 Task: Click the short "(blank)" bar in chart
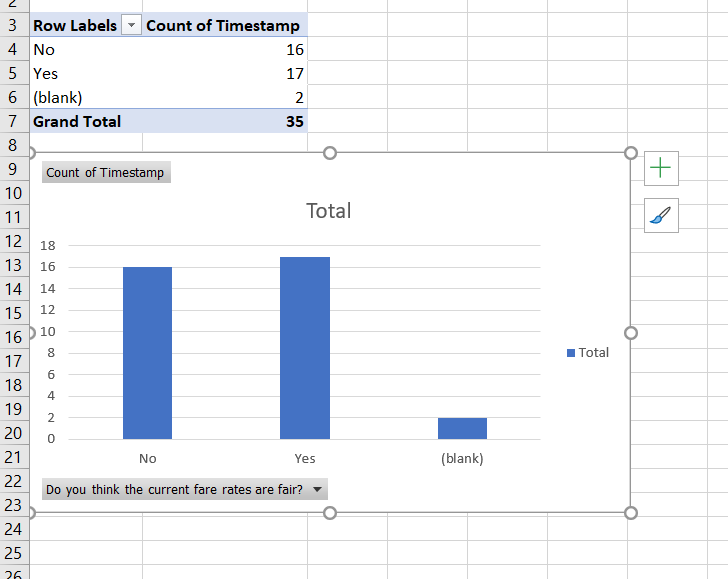coord(462,428)
